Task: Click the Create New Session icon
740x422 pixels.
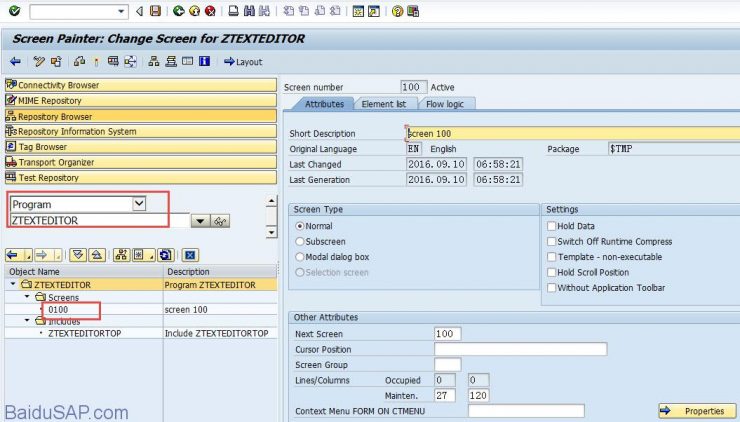Action: 358,10
